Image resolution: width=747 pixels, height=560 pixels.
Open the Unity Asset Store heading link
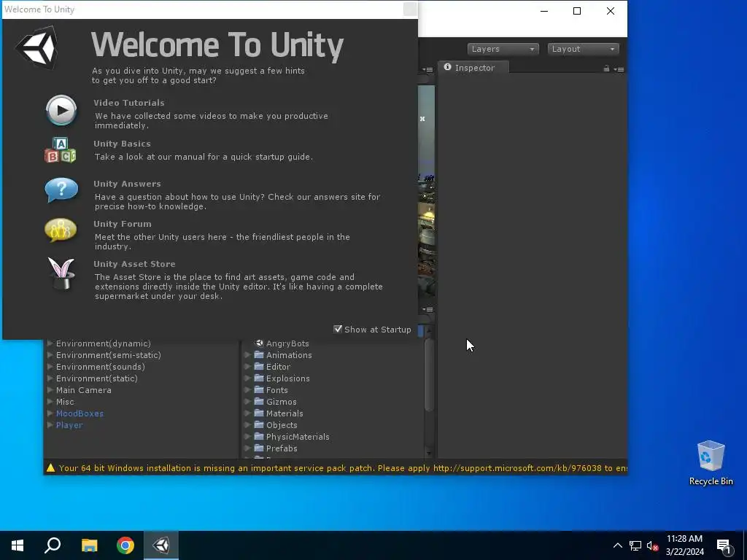click(134, 264)
